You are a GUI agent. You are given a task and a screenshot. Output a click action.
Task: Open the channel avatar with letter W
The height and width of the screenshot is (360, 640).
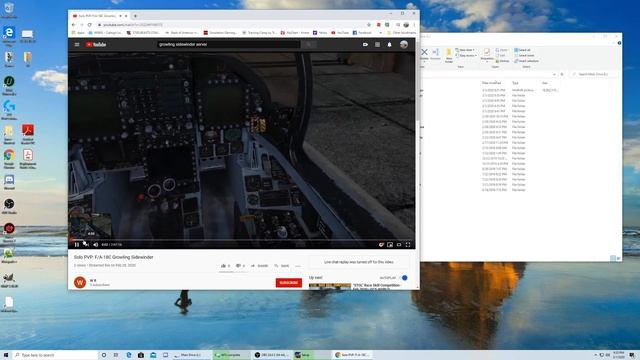coord(80,282)
